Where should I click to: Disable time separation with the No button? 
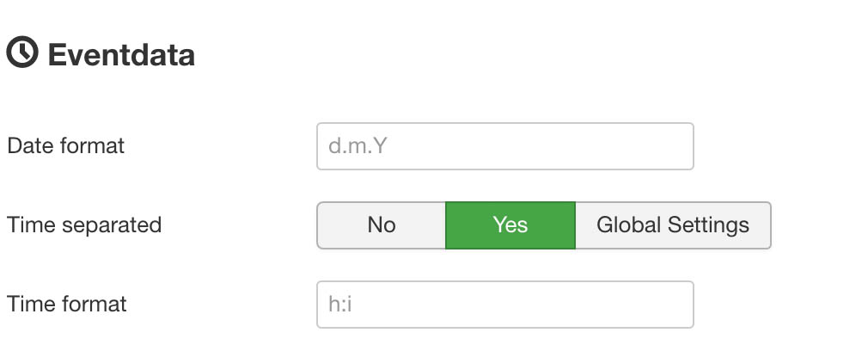[382, 225]
